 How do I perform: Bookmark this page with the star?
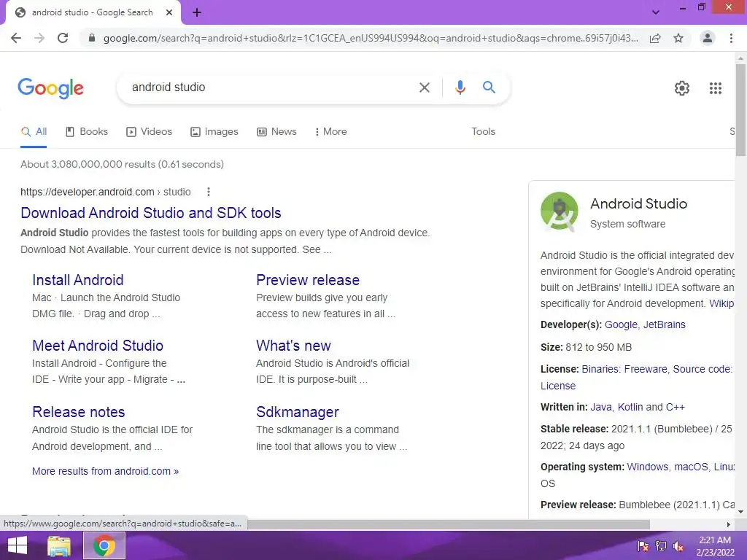point(678,38)
